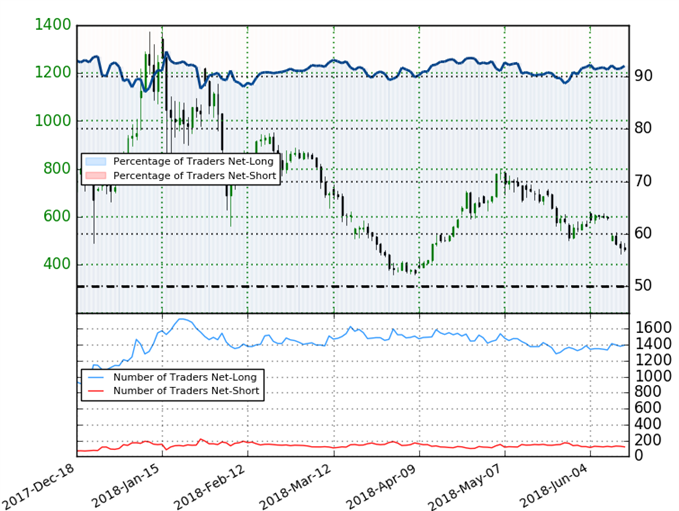Click the 2018-Mar-12 date label
This screenshot has height=511, width=679.
[x=295, y=486]
